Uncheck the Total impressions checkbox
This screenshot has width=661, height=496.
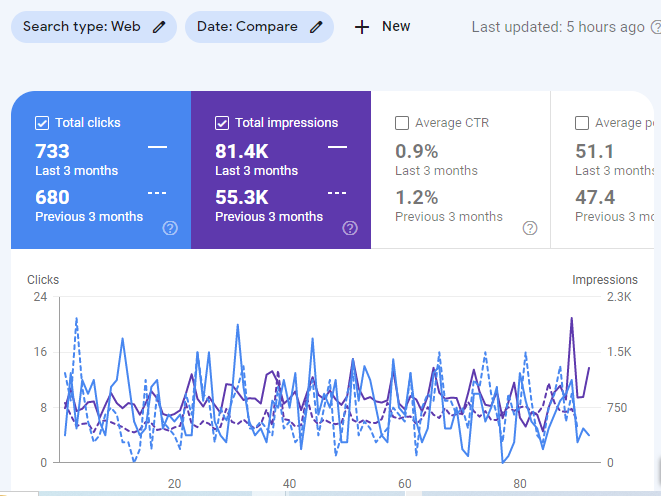[222, 123]
